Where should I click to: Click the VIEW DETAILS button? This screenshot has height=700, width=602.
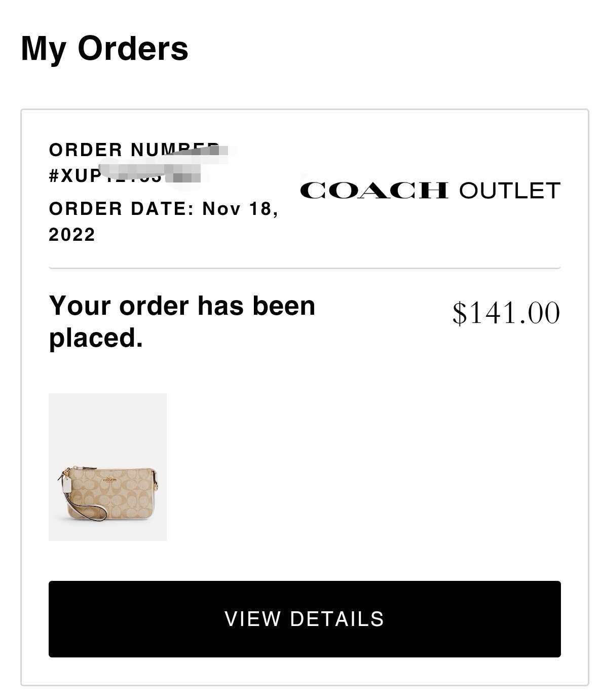coord(305,619)
